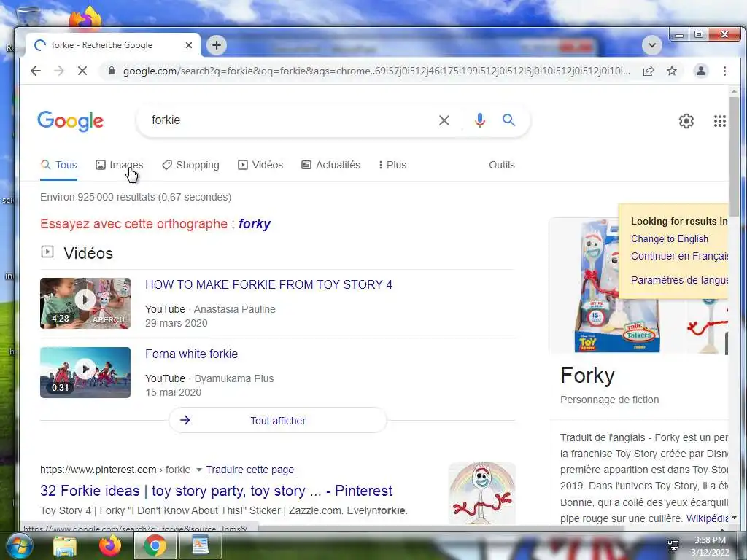747x560 pixels.
Task: Open the Outils options
Action: (502, 166)
